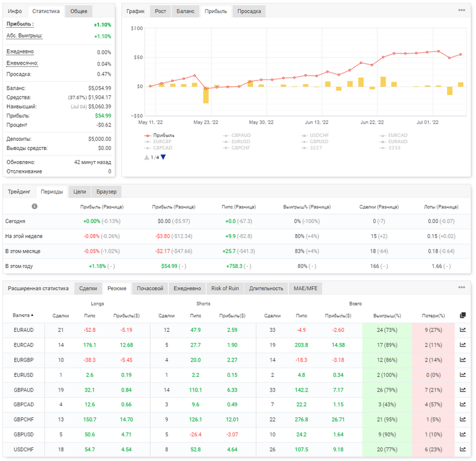The width and height of the screenshot is (476, 461).
Task: Switch to the Инфо tab
Action: coord(15,11)
